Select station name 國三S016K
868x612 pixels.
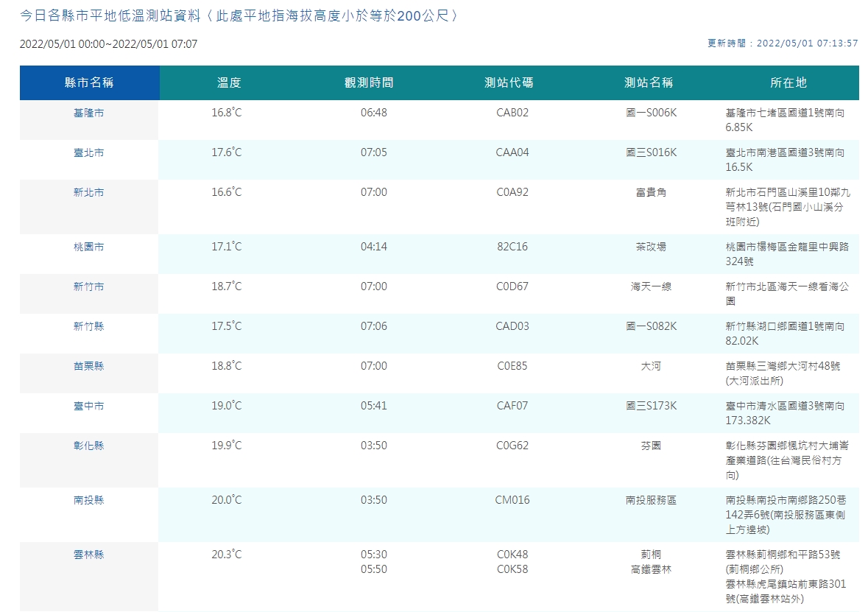pyautogui.click(x=651, y=153)
